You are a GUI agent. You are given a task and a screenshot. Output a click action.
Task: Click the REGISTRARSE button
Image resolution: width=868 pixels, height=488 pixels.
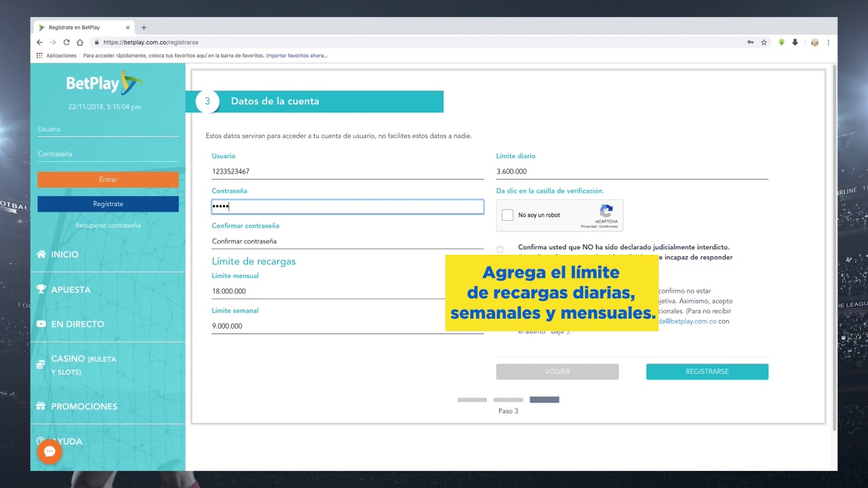(707, 371)
